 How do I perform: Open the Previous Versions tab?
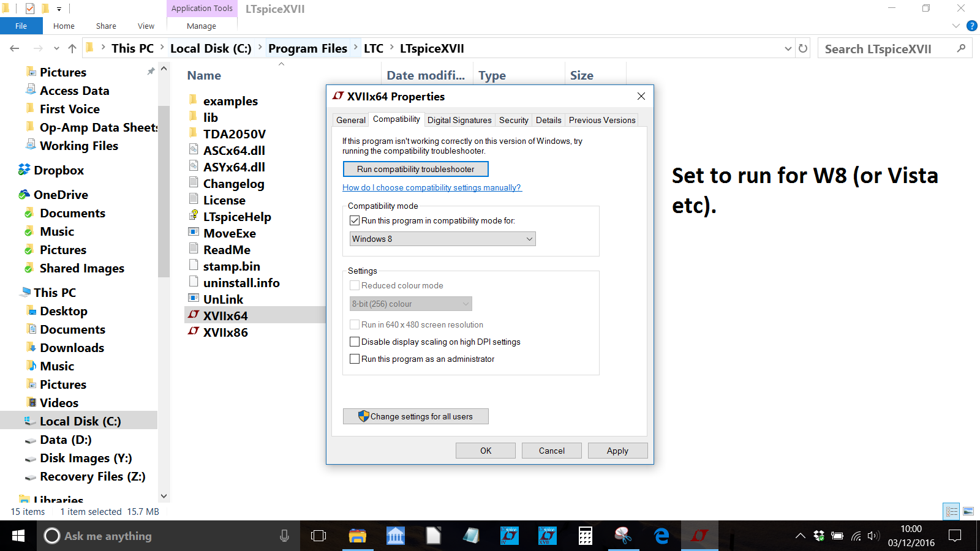coord(602,120)
